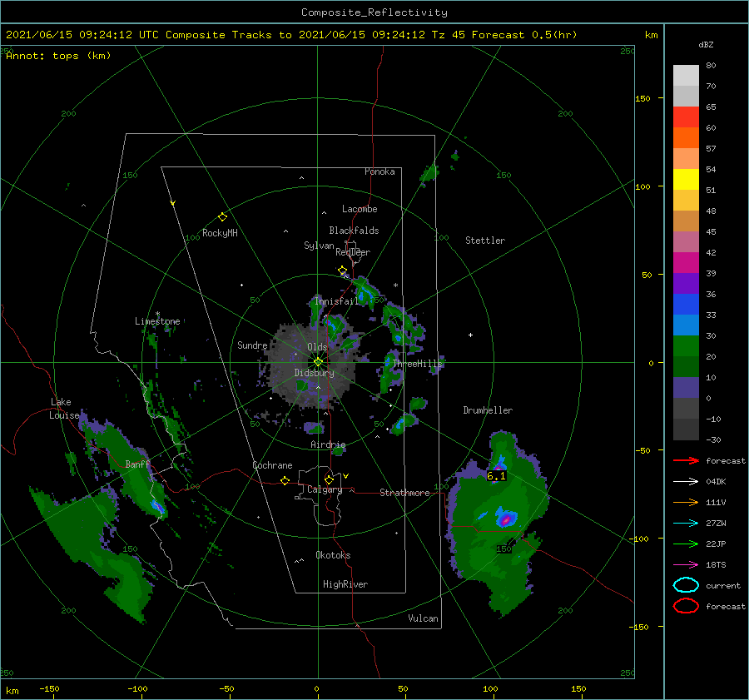Click the 'Annot: tops (km)' annotation text
Image resolution: width=749 pixels, height=700 pixels.
pyautogui.click(x=58, y=56)
